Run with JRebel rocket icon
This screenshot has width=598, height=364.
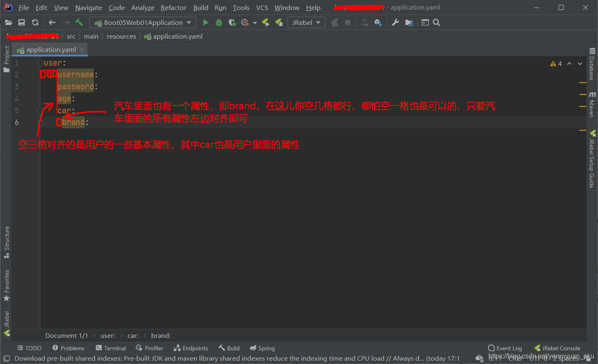coord(265,22)
